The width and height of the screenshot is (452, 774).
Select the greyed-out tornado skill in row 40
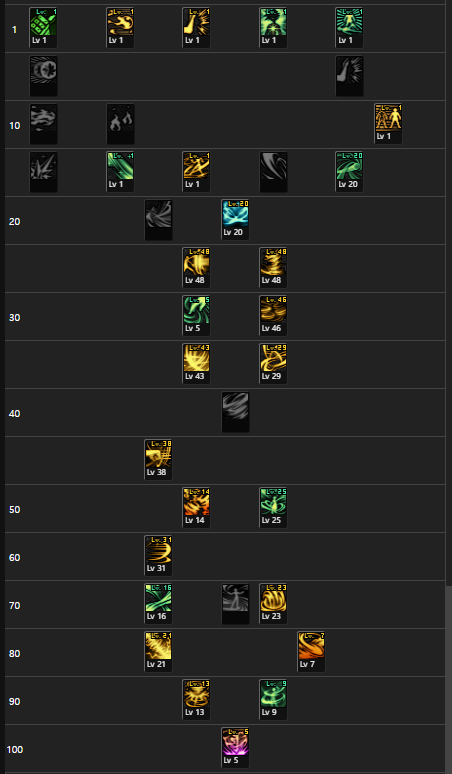(235, 412)
